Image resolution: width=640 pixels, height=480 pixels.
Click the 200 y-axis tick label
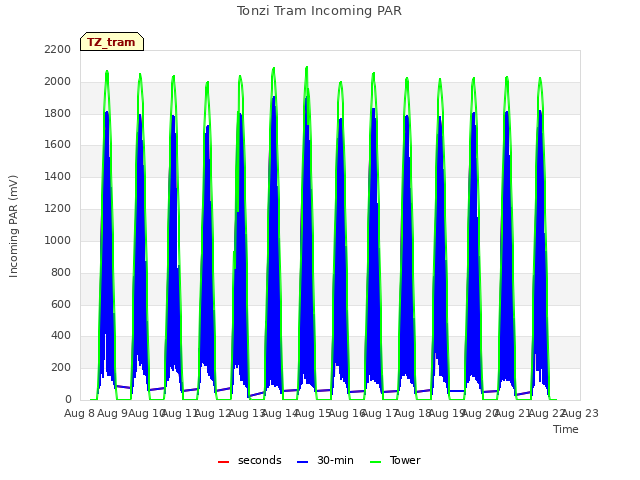click(x=61, y=367)
